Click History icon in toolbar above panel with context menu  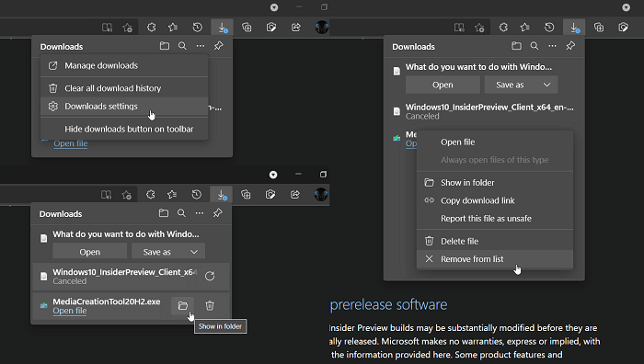(549, 28)
